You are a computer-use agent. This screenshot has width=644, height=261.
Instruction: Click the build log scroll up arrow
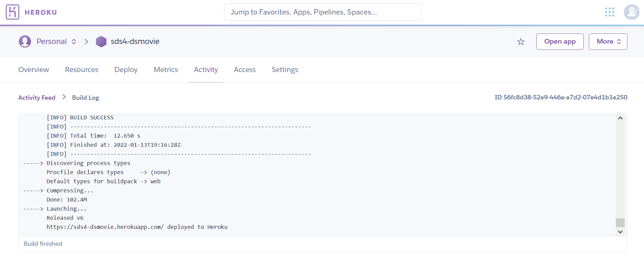[620, 118]
